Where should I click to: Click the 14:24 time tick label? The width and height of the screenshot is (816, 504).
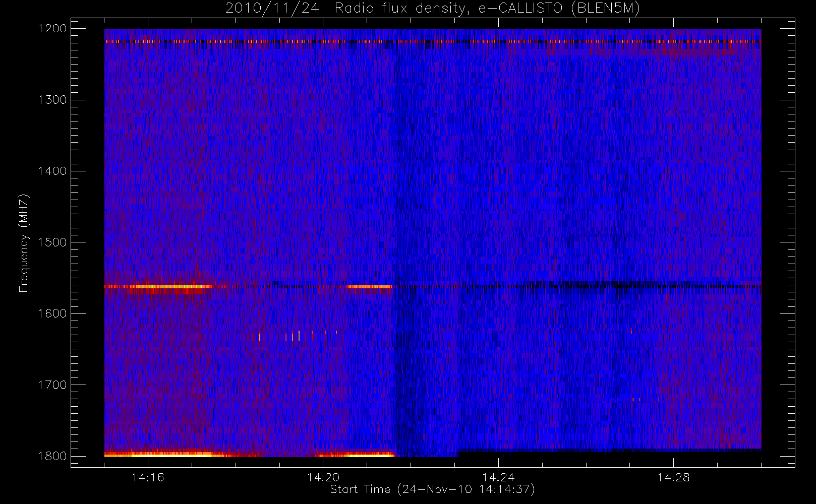pos(498,477)
